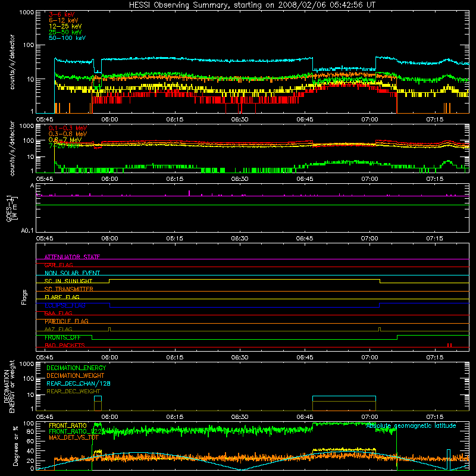This screenshot has width=476, height=476.
Task: Click the MAX_DET_VS_TOT legend label
Action: [x=73, y=437]
